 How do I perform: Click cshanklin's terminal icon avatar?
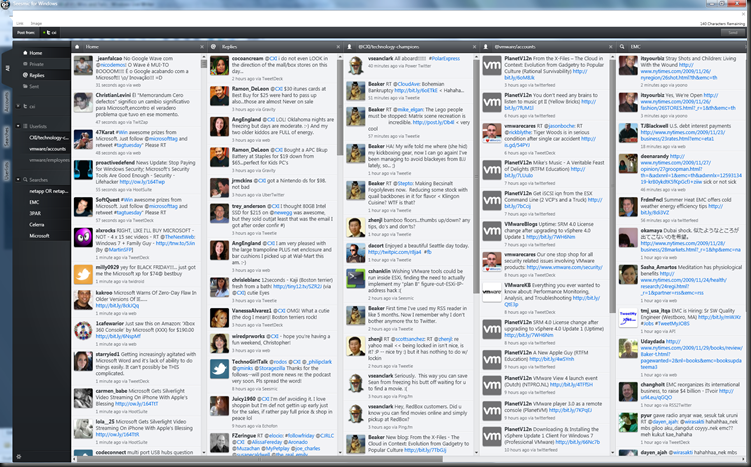[356, 278]
